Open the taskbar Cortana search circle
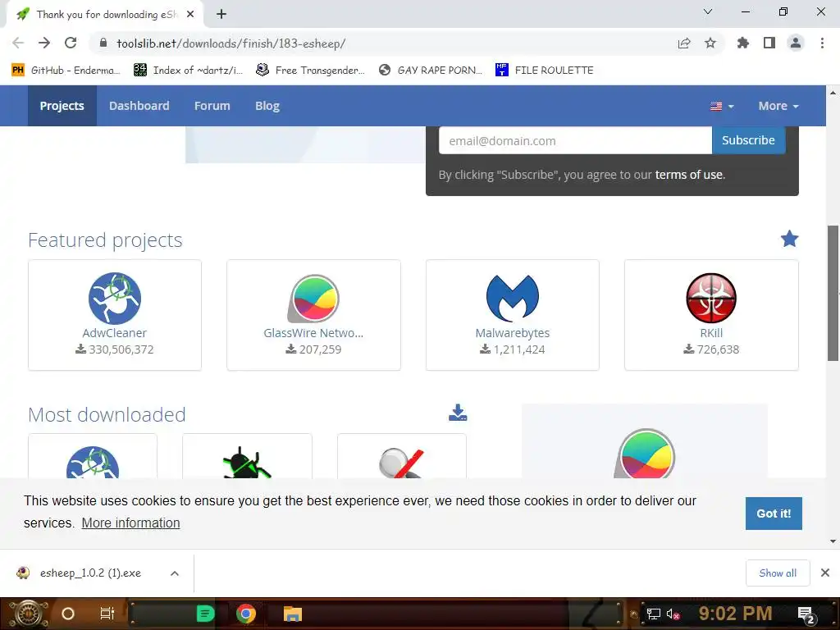 click(68, 614)
